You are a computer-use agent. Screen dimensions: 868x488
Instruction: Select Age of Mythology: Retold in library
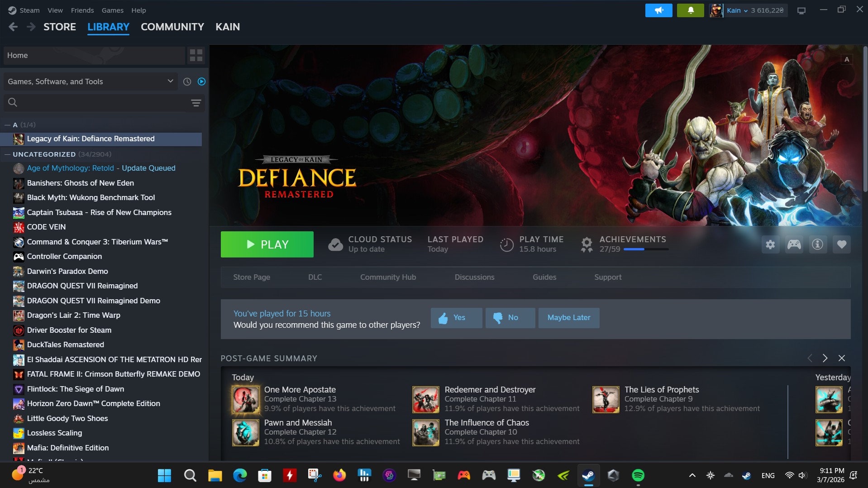[x=101, y=168]
